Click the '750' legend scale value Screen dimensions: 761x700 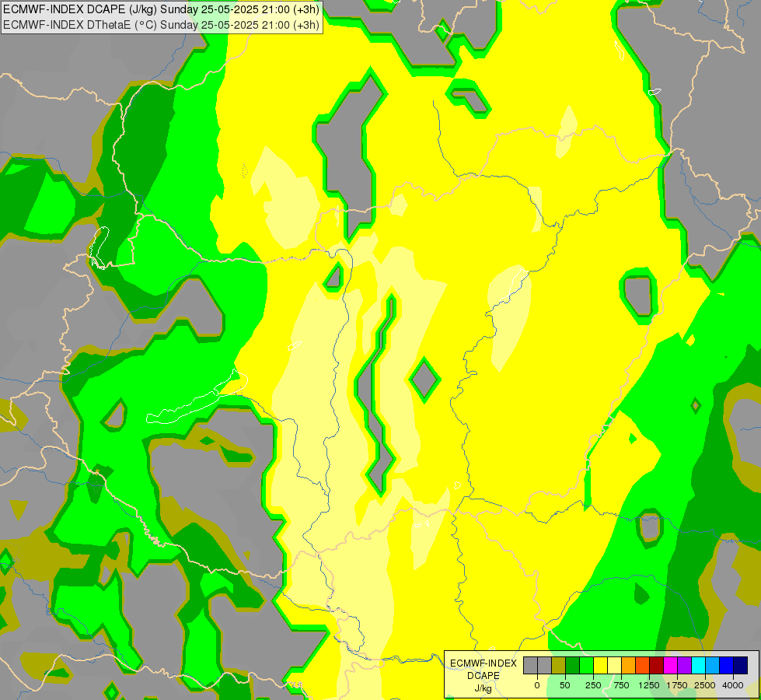[x=621, y=685]
